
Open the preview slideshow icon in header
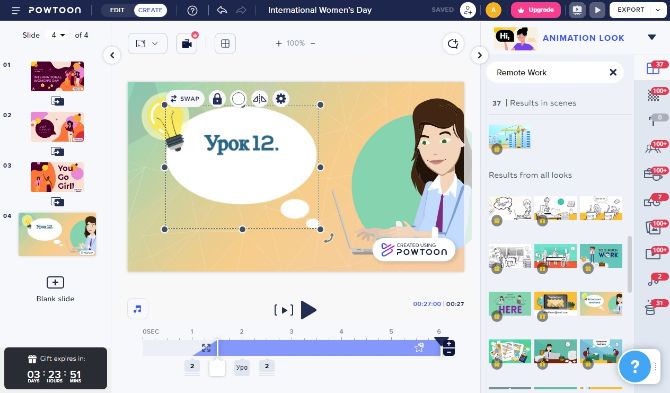(577, 10)
